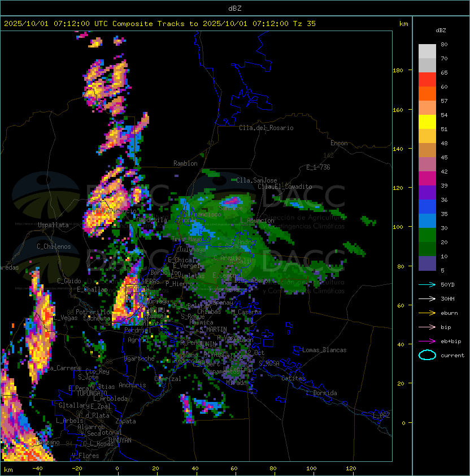Select the green 20–30 dBZ legend band

[x=427, y=235]
